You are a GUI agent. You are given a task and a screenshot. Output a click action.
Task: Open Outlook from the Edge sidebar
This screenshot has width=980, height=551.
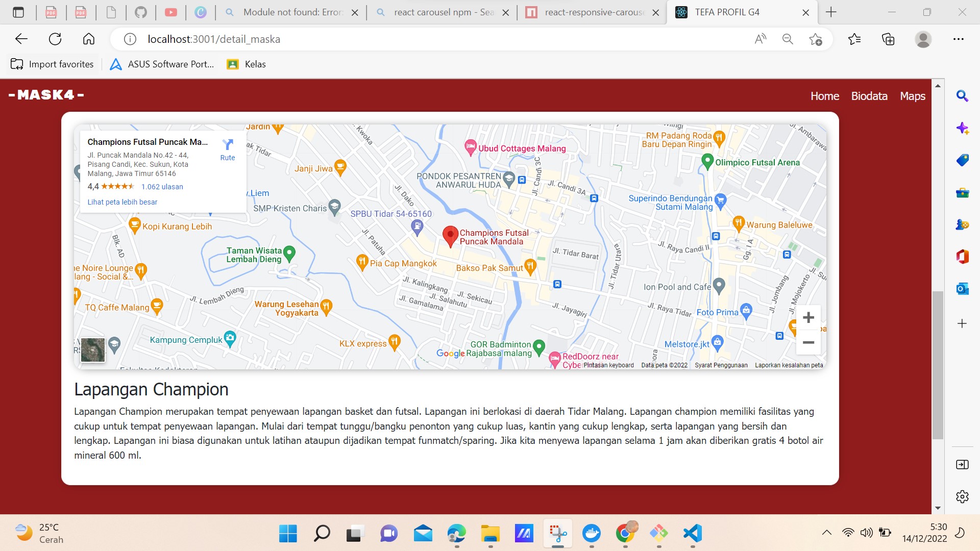[x=963, y=289]
